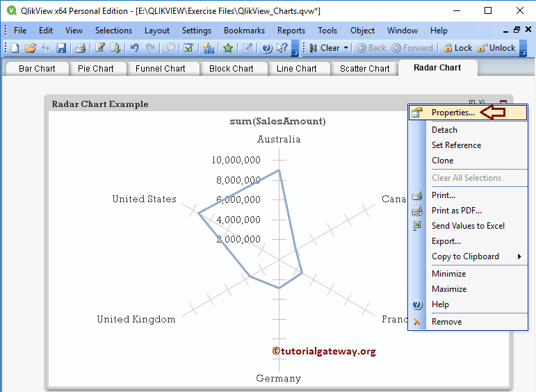The image size is (536, 392).
Task: Expand Copy to Clipboard submenu
Action: pos(468,256)
